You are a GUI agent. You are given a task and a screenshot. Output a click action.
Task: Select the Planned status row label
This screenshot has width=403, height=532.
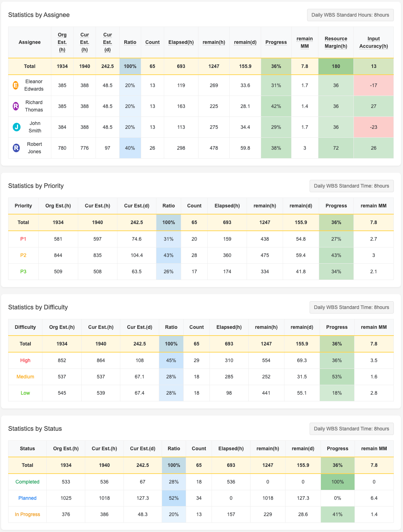(27, 498)
